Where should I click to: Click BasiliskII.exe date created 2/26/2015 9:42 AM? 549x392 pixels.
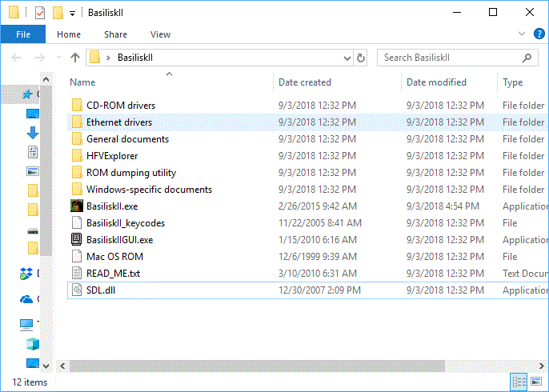[x=317, y=206]
